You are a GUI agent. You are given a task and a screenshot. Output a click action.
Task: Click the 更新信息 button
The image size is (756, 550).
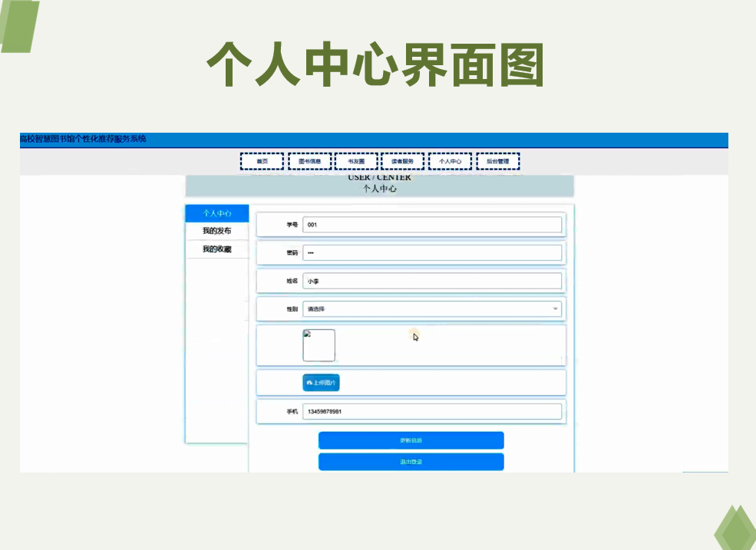(x=411, y=440)
